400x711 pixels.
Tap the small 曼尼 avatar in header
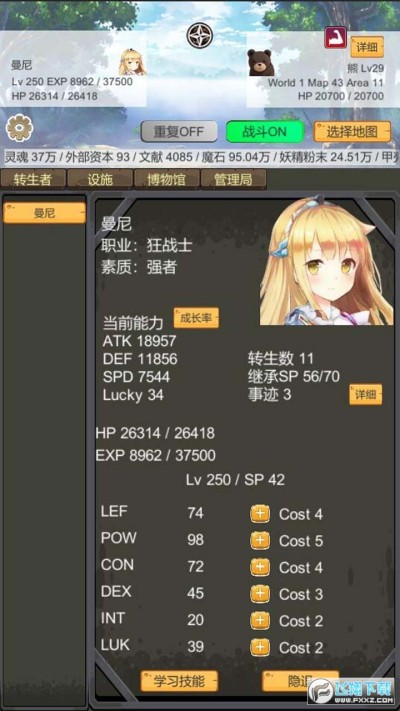click(x=132, y=62)
